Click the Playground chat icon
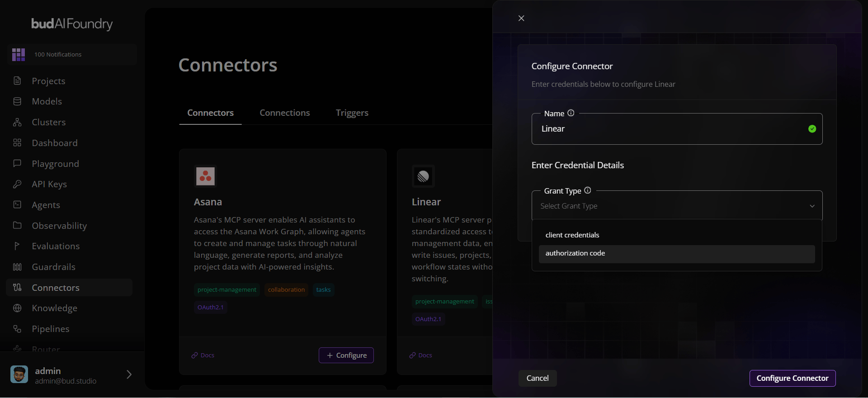Image resolution: width=868 pixels, height=398 pixels. pyautogui.click(x=17, y=163)
